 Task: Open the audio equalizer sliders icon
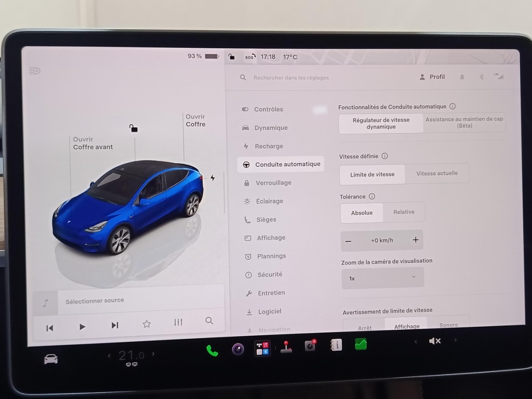(178, 322)
